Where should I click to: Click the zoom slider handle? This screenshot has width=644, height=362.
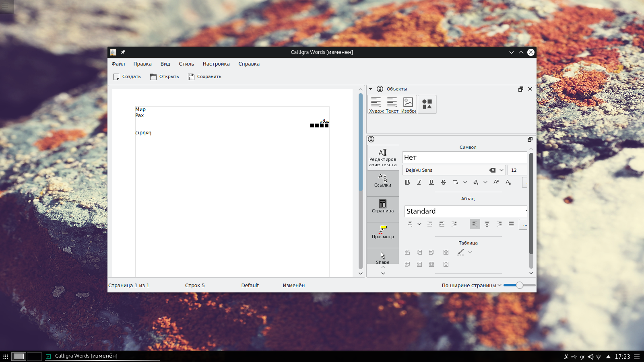point(520,285)
